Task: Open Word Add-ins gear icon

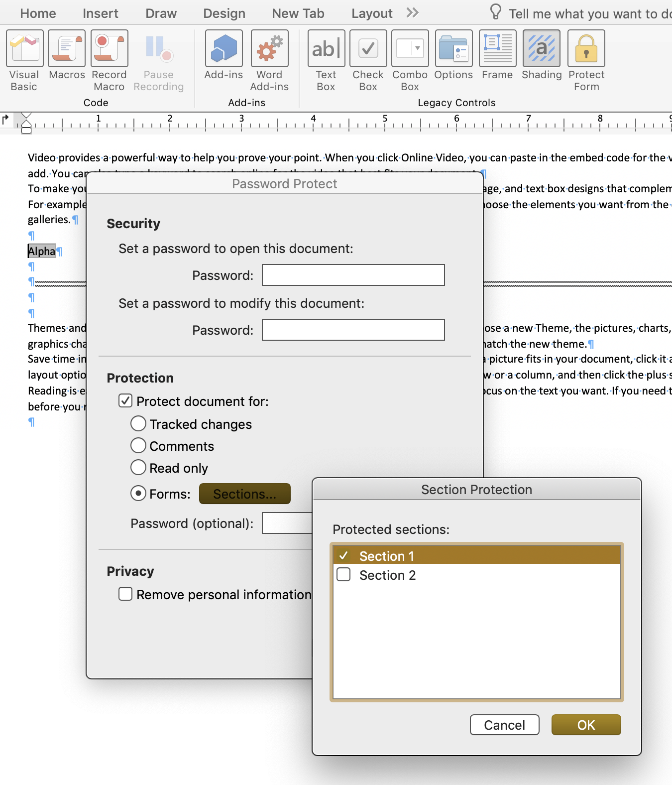Action: (269, 48)
